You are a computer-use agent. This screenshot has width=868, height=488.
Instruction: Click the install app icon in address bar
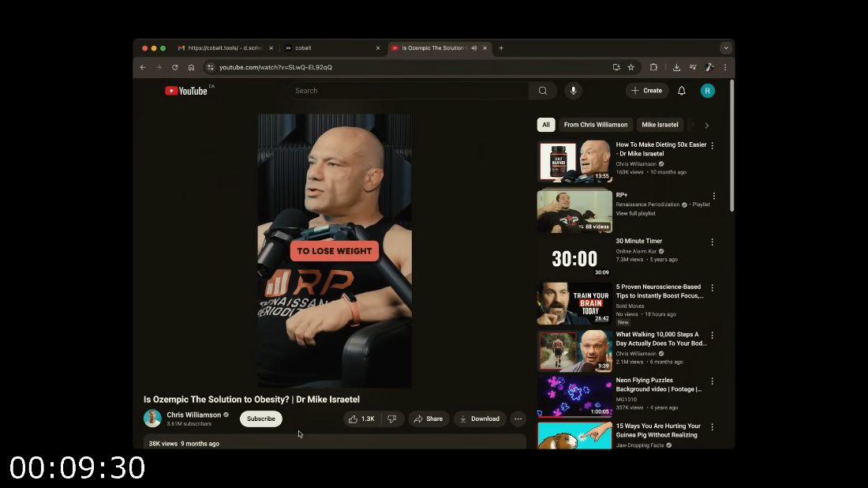click(x=616, y=67)
